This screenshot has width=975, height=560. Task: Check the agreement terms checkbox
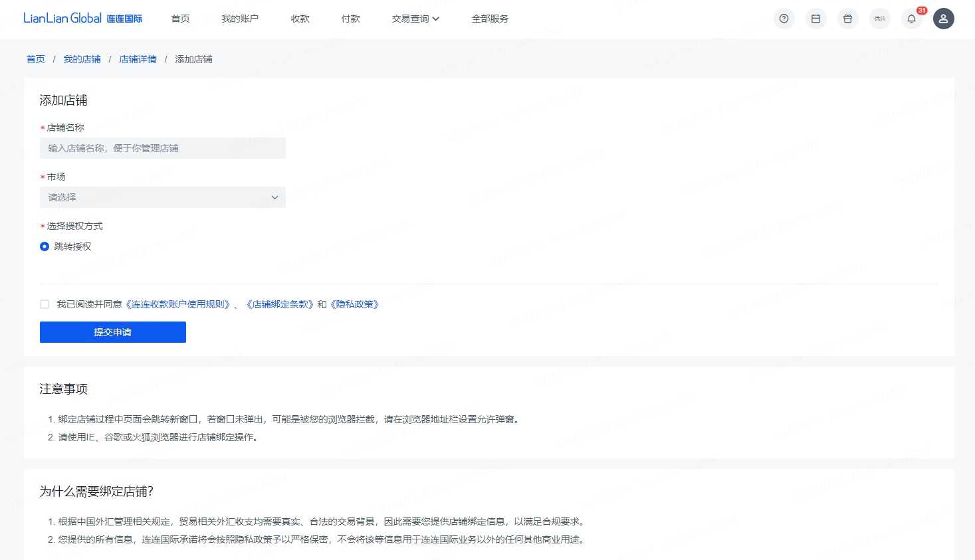45,304
